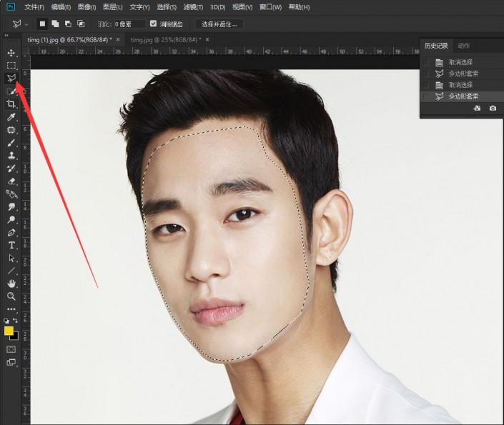Select the Eraser tool
504x425 pixels.
point(11,181)
